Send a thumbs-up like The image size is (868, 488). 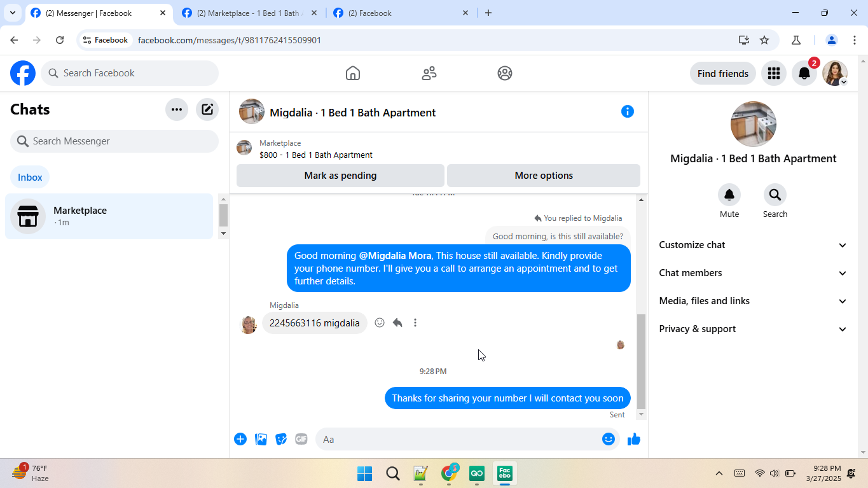pos(634,439)
